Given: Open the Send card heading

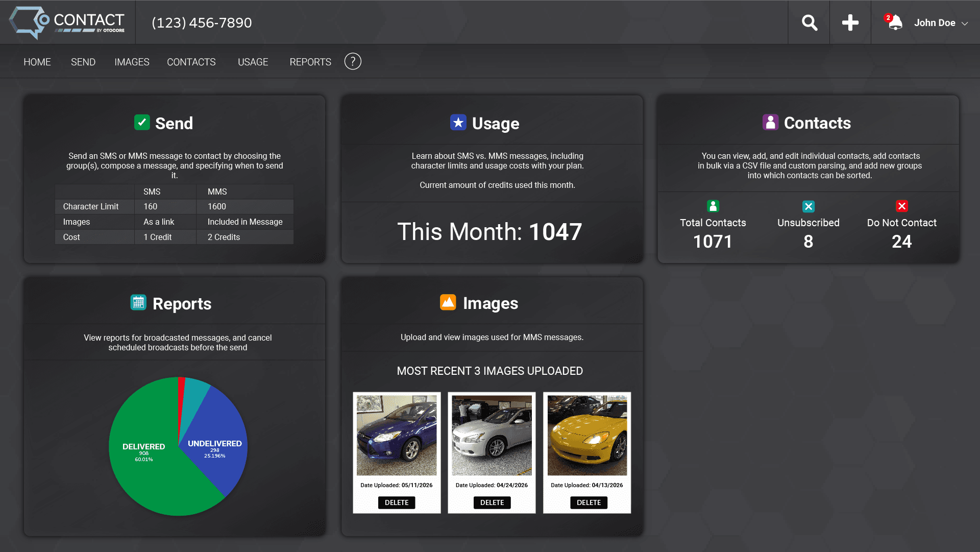Looking at the screenshot, I should point(174,123).
